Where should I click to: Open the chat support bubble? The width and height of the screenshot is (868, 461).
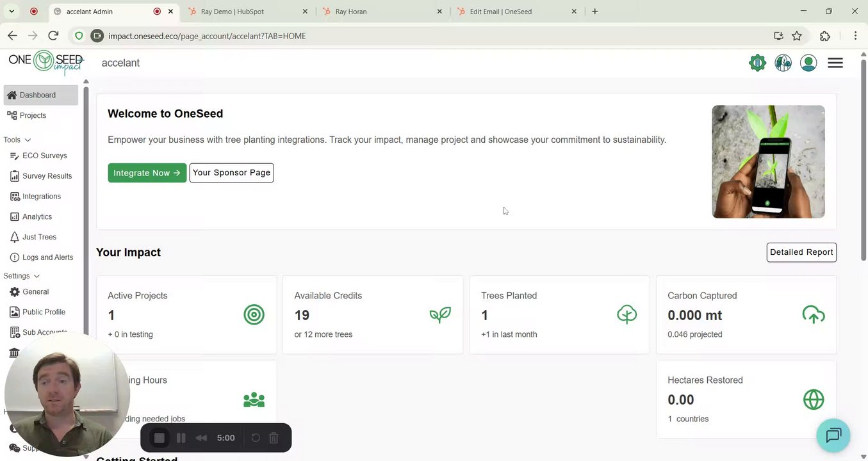(833, 435)
